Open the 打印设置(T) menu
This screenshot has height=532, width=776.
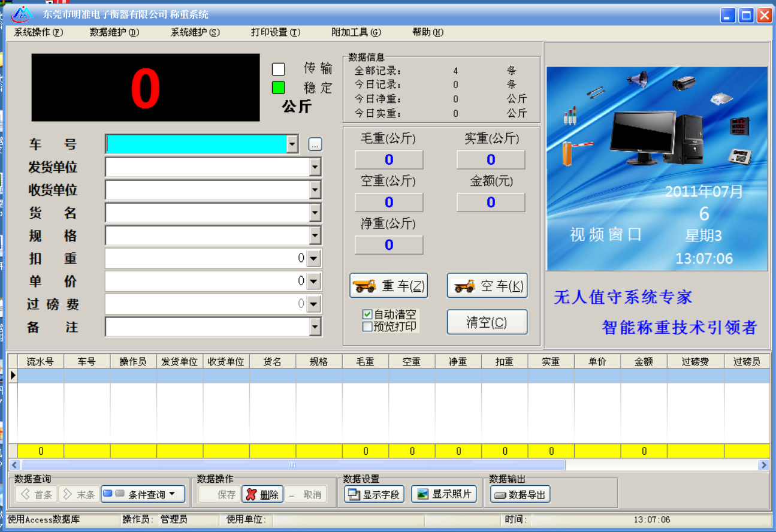(276, 32)
